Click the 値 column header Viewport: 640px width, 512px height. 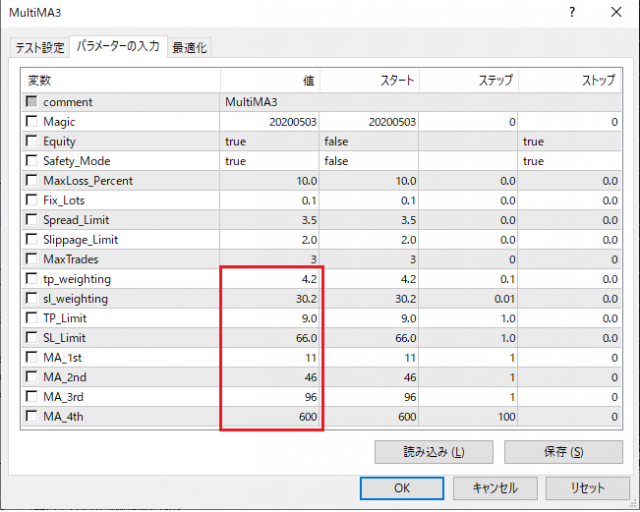pyautogui.click(x=270, y=80)
